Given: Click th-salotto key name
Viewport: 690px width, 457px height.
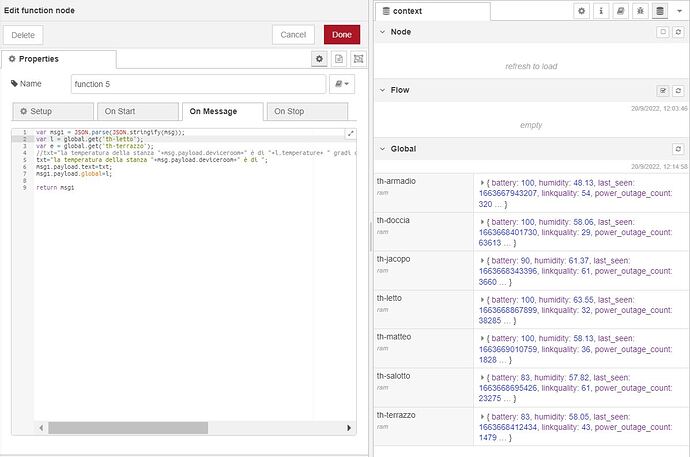Looking at the screenshot, I should [x=393, y=376].
